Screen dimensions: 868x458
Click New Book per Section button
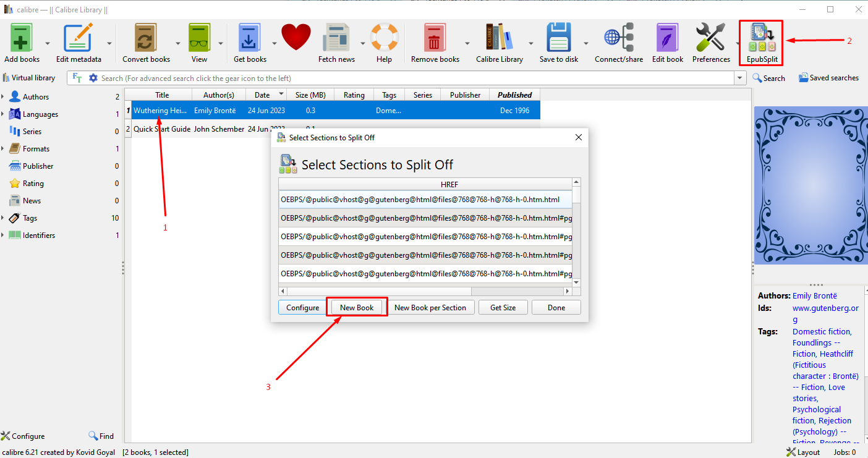coord(430,308)
